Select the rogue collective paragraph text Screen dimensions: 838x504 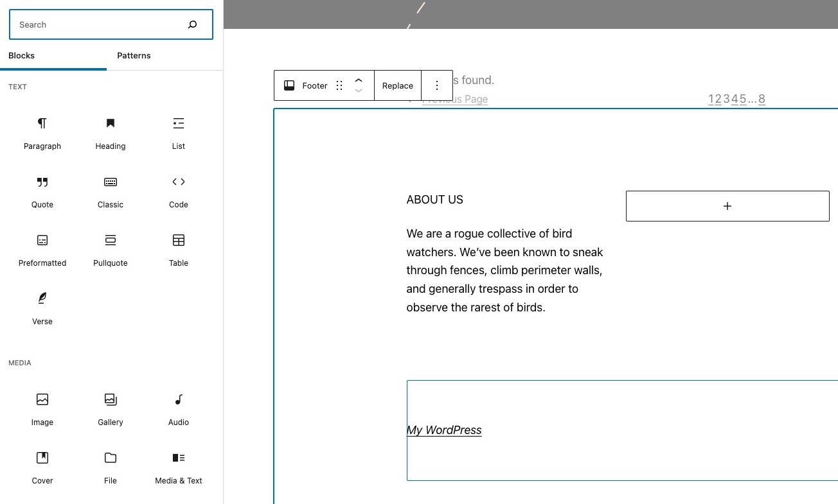505,270
